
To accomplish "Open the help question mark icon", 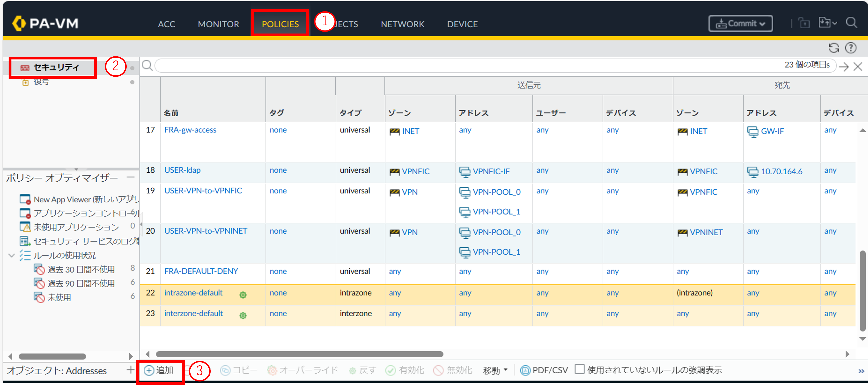I will (850, 48).
